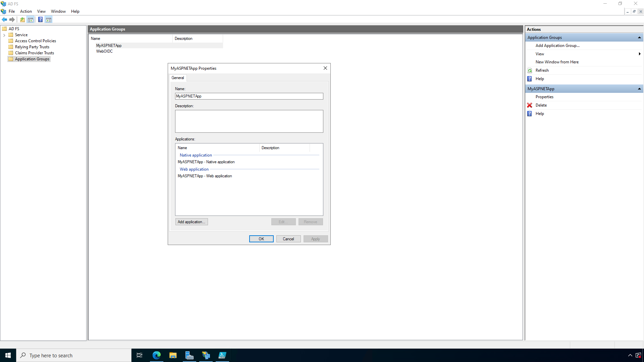
Task: Collapse the Application Groups actions section
Action: (640, 37)
